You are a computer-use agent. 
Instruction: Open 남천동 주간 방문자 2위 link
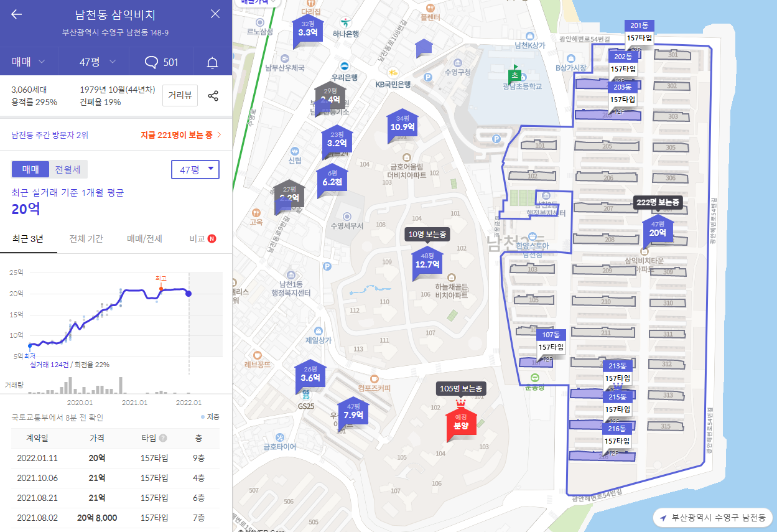[x=50, y=134]
